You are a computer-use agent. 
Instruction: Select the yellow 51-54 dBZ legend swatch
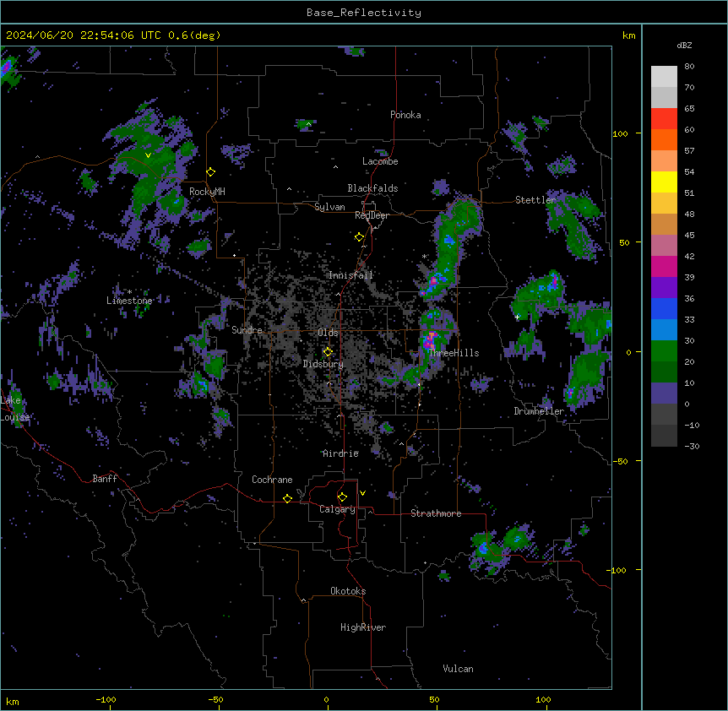click(664, 182)
